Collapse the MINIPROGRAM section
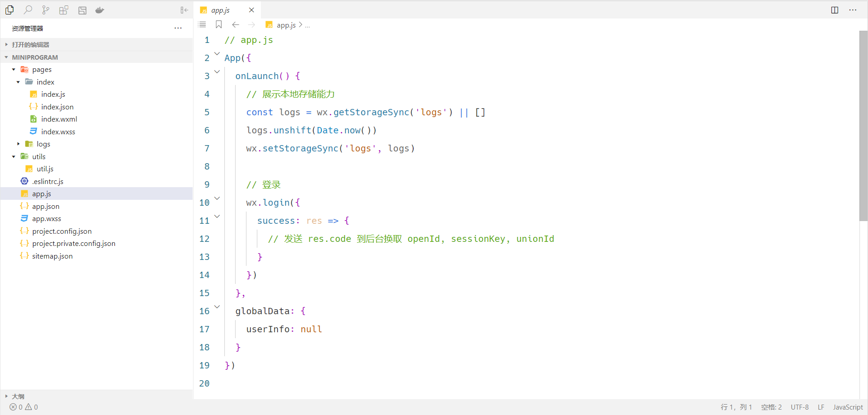The image size is (868, 415). [x=96, y=57]
